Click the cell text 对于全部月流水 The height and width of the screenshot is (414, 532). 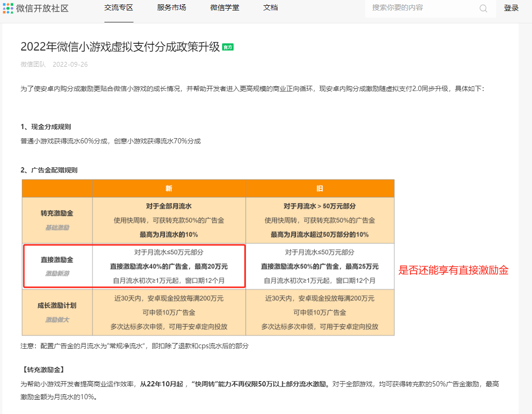click(x=169, y=206)
